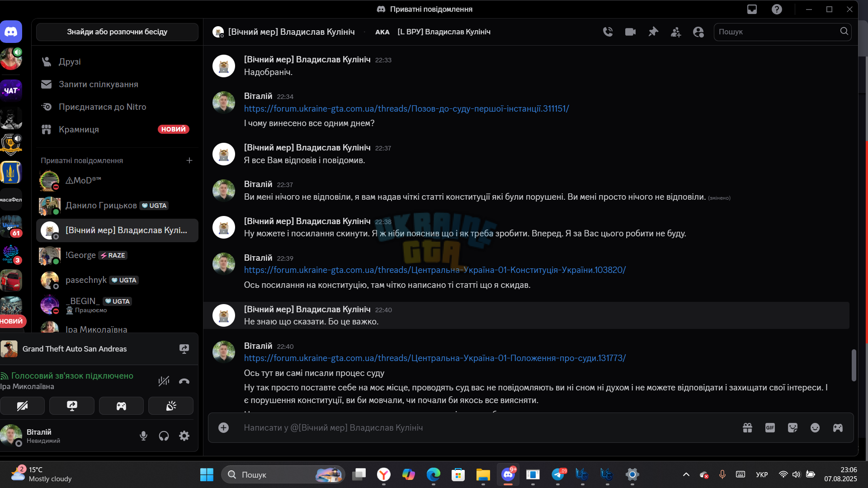Open chat with pasechnyk
This screenshot has height=488, width=868.
pyautogui.click(x=117, y=280)
